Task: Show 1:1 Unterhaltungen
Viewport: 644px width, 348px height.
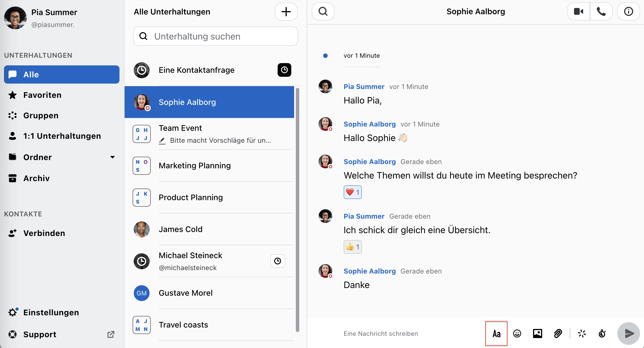Action: 62,136
